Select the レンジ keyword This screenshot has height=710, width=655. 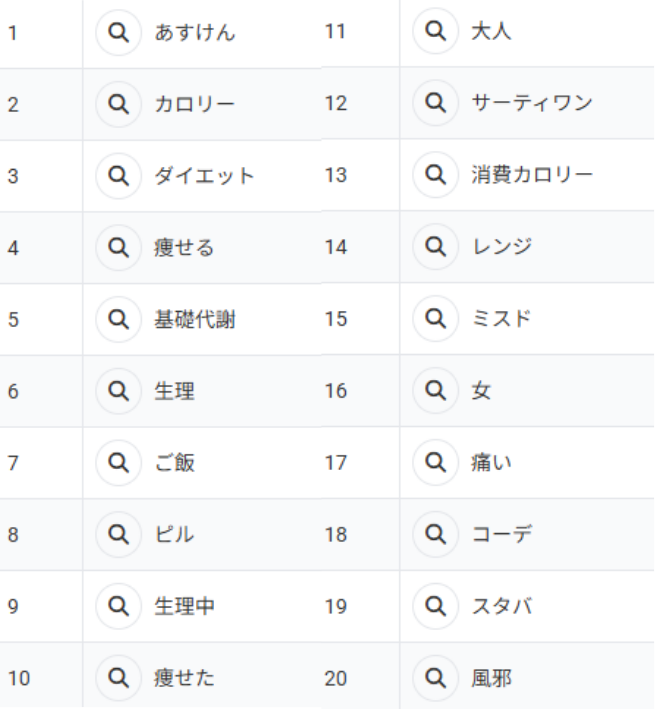coord(502,247)
